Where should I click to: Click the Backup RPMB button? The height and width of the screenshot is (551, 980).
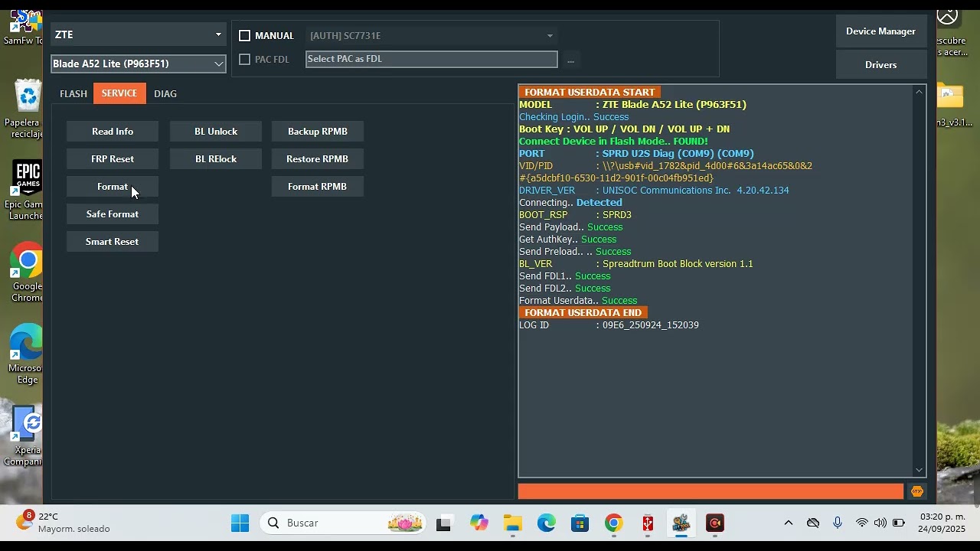pyautogui.click(x=318, y=132)
